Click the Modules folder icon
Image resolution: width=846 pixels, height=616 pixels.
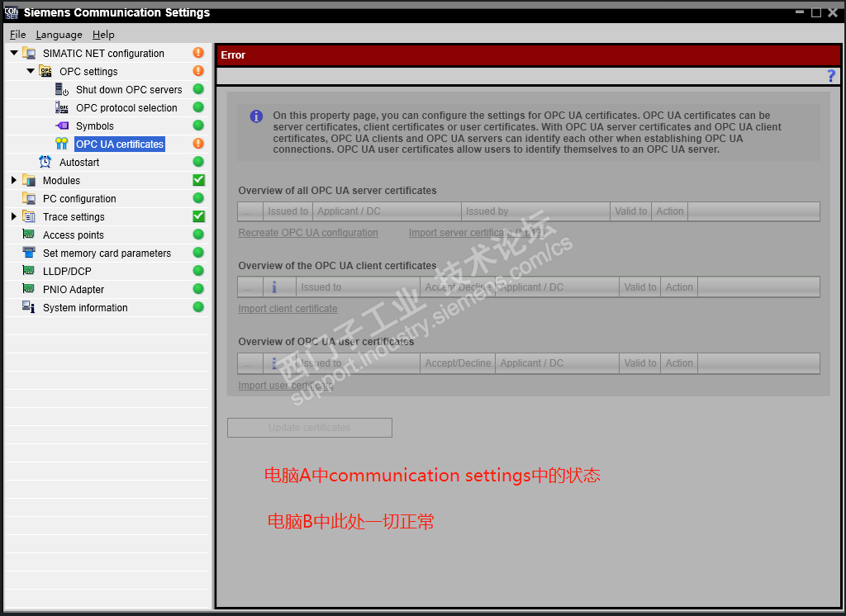(29, 180)
